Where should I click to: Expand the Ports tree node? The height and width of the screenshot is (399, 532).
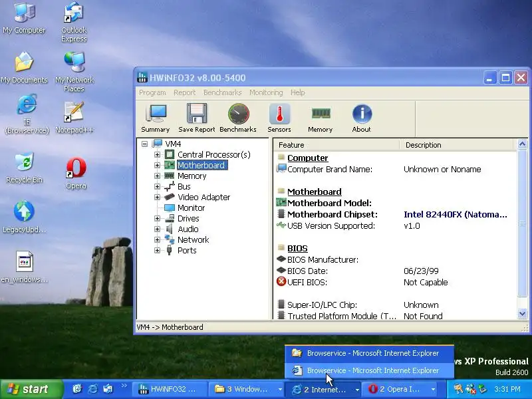coord(157,251)
